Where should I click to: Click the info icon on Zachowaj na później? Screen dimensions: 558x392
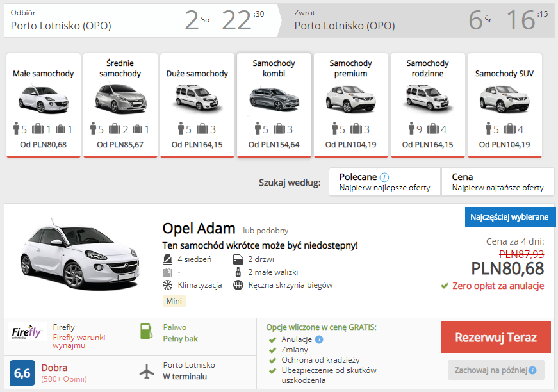pyautogui.click(x=532, y=370)
